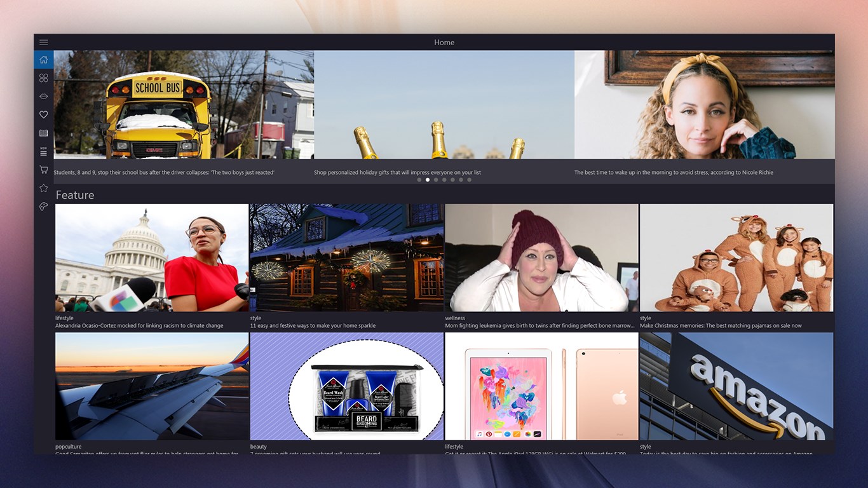868x488 pixels.
Task: Open the airplane wing sunset photo
Action: pos(152,386)
